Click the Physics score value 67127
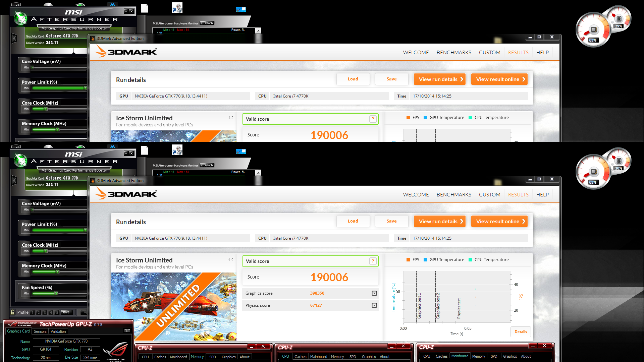The image size is (644, 362). coord(316,305)
